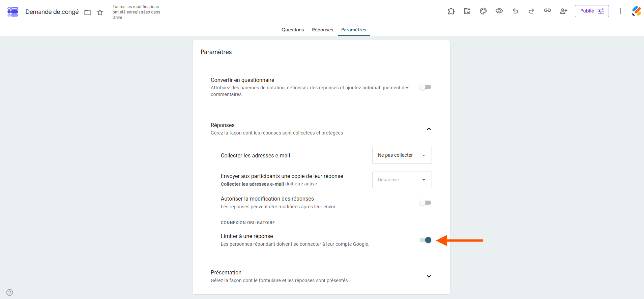
Task: Open the add-ons puzzle icon
Action: 451,11
